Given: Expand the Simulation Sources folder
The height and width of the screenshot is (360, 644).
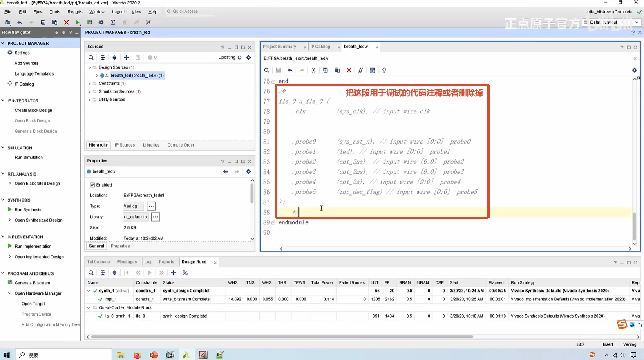Looking at the screenshot, I should click(x=90, y=91).
